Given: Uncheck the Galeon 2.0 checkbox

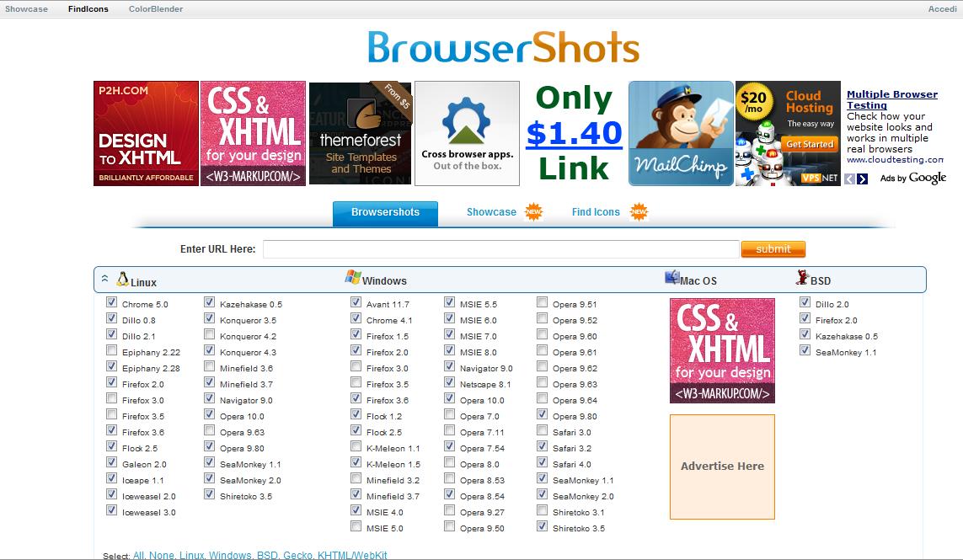Looking at the screenshot, I should (x=111, y=462).
